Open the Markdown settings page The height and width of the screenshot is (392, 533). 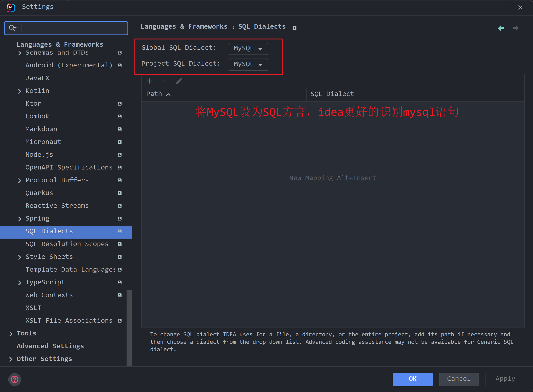41,129
